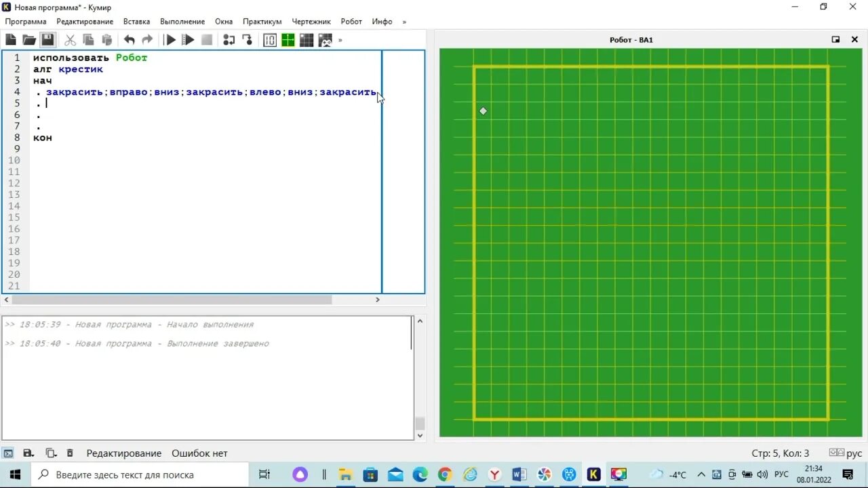
Task: Open the Робот menu
Action: (x=351, y=22)
